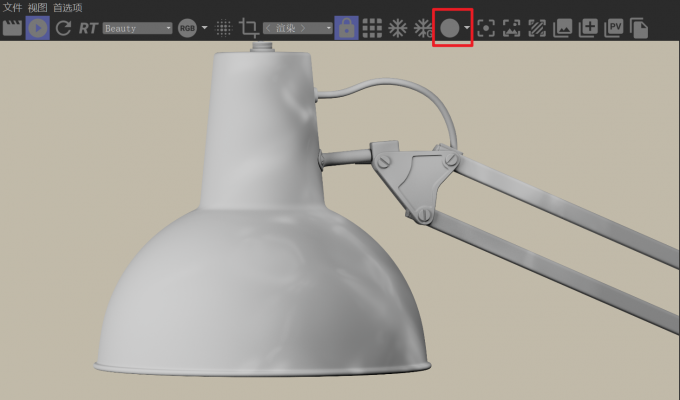Toggle the padlock lock icon
Image resolution: width=680 pixels, height=400 pixels.
coord(346,28)
